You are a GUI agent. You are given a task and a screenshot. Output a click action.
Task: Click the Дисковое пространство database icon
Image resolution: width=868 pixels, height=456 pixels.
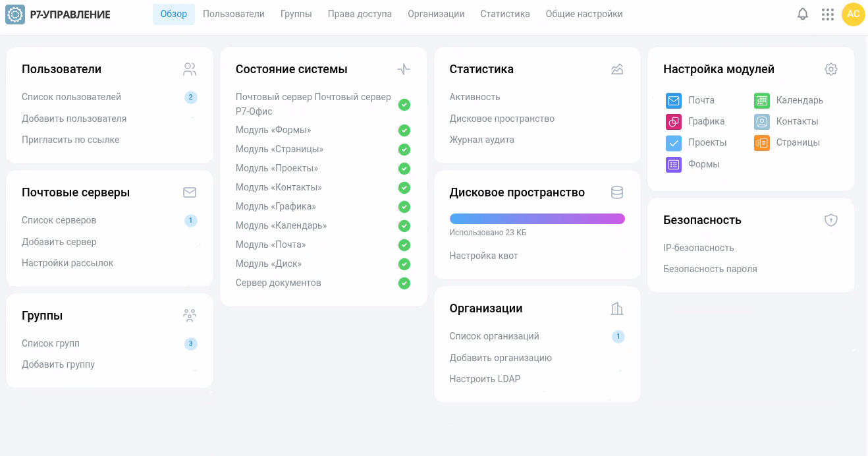(617, 192)
